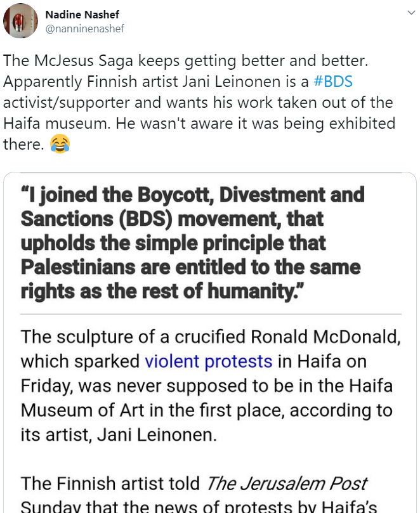Click 'Haifa museum' in the tweet text

pos(63,123)
